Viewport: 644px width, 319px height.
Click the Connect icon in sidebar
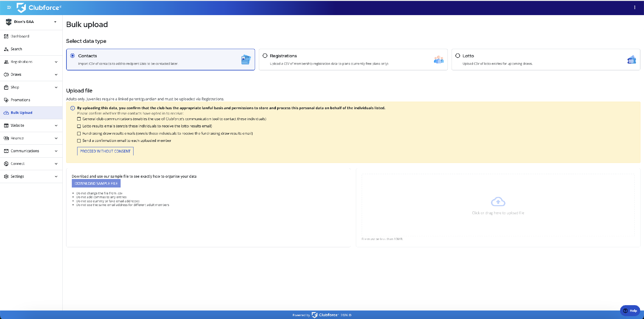pyautogui.click(x=6, y=164)
